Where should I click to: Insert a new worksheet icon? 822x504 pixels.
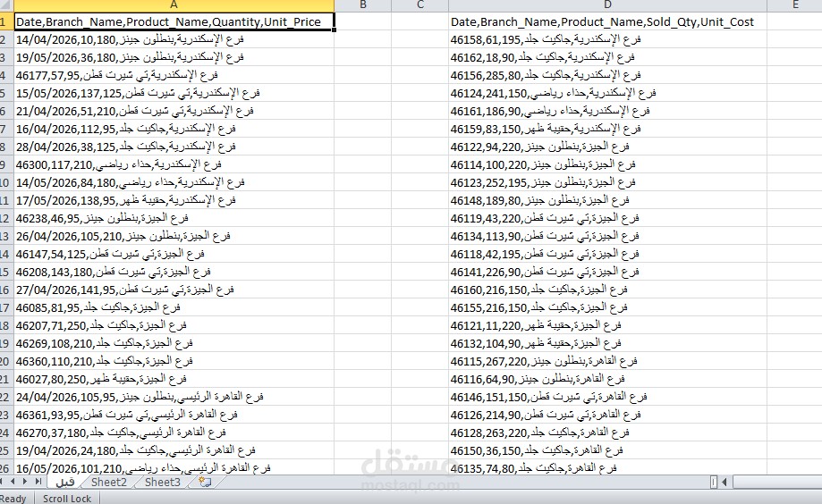[205, 482]
